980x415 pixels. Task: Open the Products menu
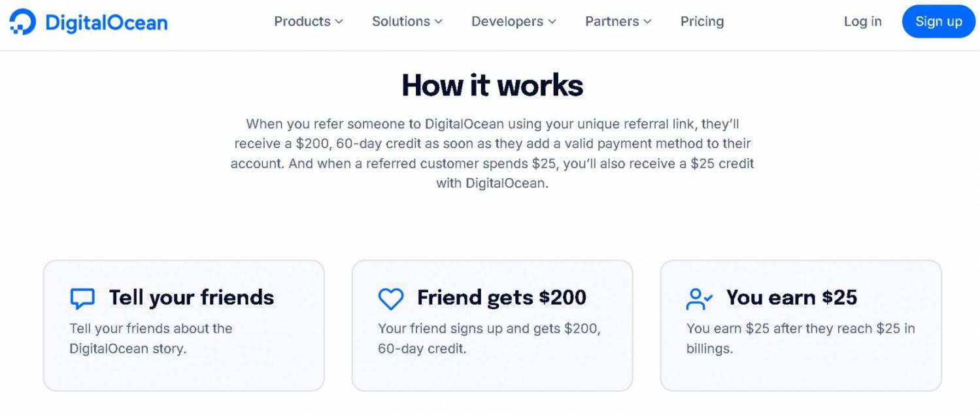click(302, 22)
